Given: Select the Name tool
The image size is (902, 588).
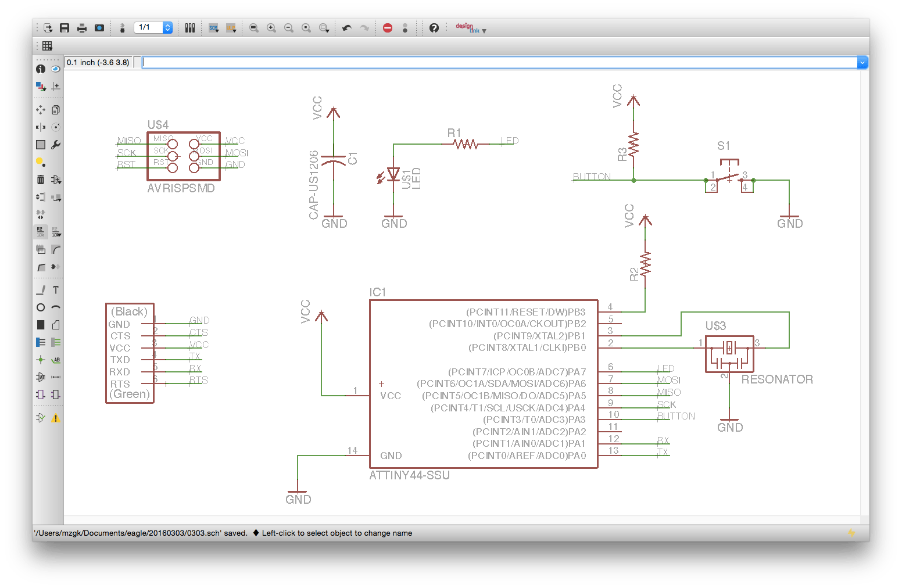Looking at the screenshot, I should click(41, 232).
